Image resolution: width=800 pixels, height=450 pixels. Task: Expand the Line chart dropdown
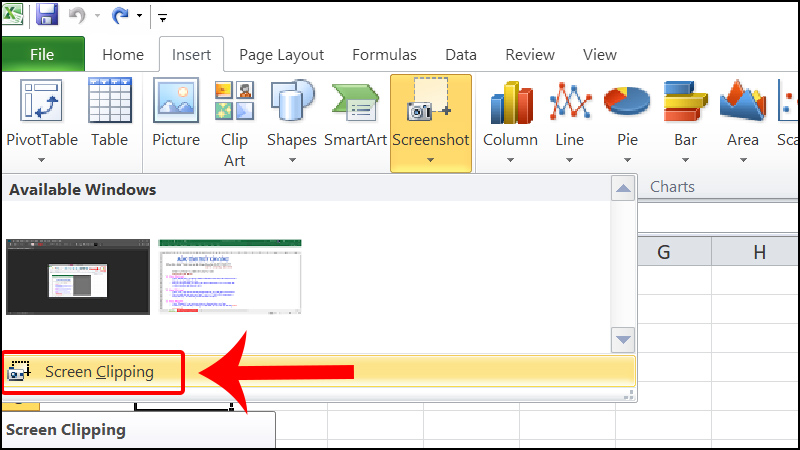pos(569,159)
